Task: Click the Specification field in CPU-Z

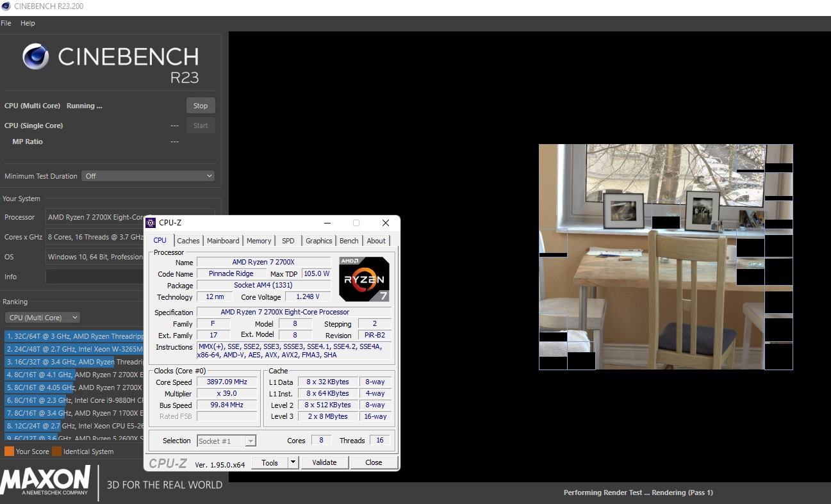Action: [x=294, y=313]
